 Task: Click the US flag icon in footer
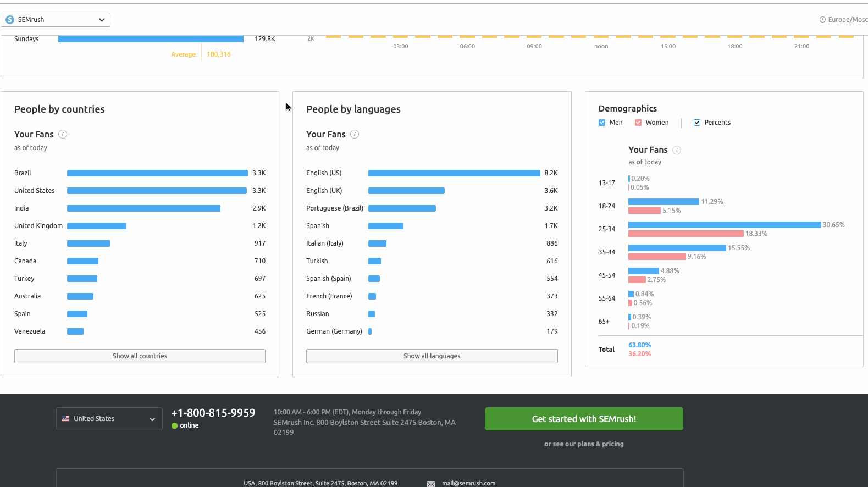[65, 419]
